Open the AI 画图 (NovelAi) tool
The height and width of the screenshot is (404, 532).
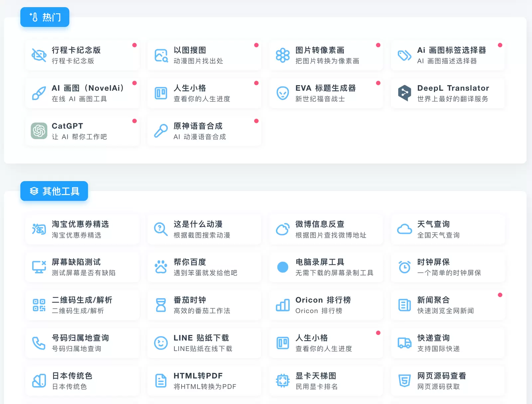(82, 93)
